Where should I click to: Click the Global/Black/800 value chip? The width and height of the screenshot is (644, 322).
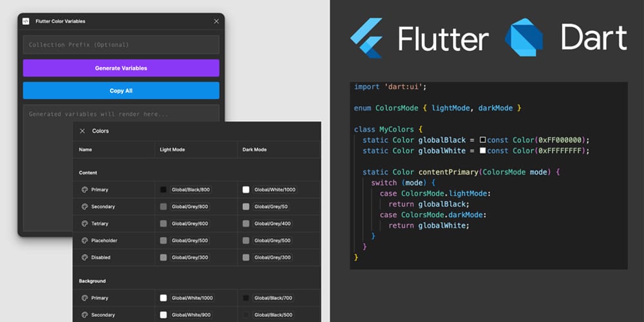191,190
